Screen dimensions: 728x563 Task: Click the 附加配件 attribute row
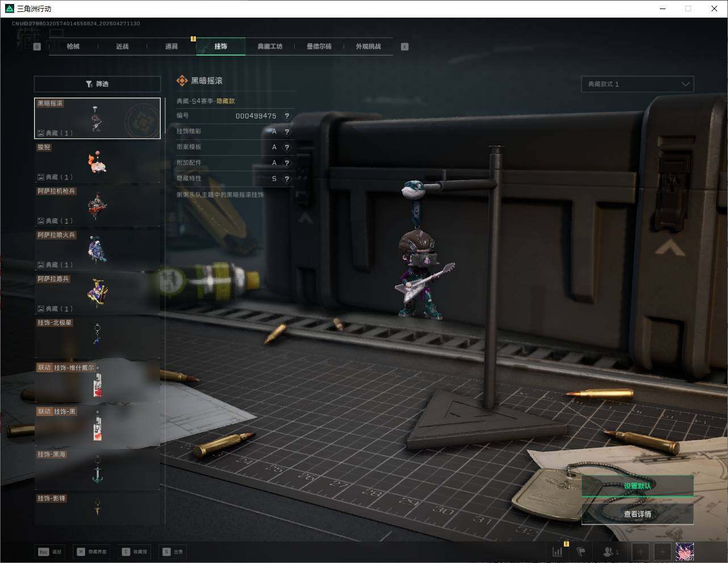(x=235, y=163)
